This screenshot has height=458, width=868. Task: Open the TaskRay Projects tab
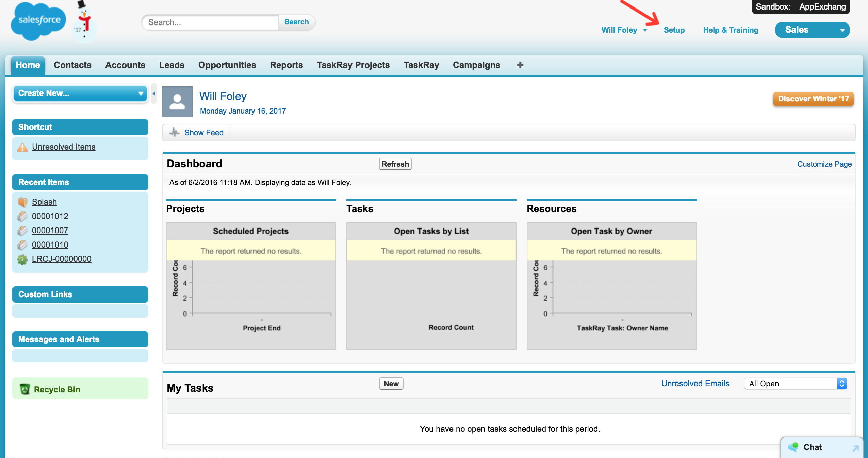click(353, 65)
